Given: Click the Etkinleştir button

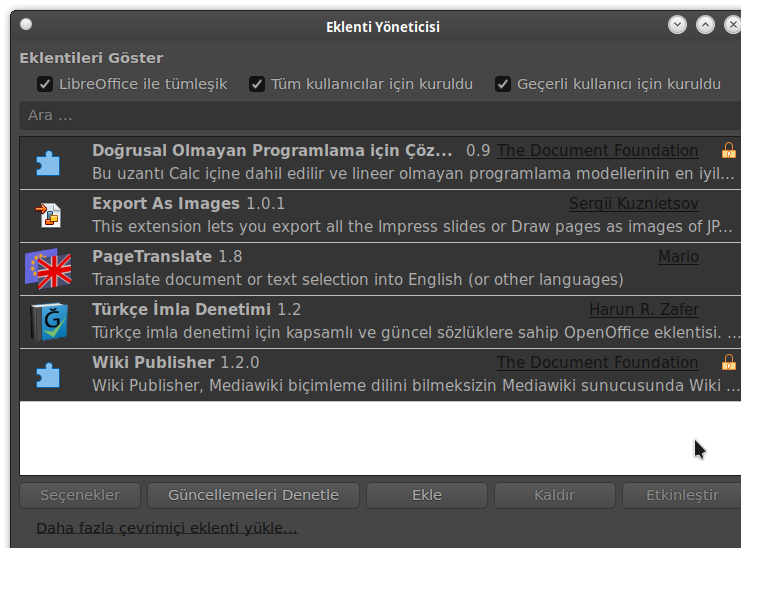Looking at the screenshot, I should click(x=682, y=495).
